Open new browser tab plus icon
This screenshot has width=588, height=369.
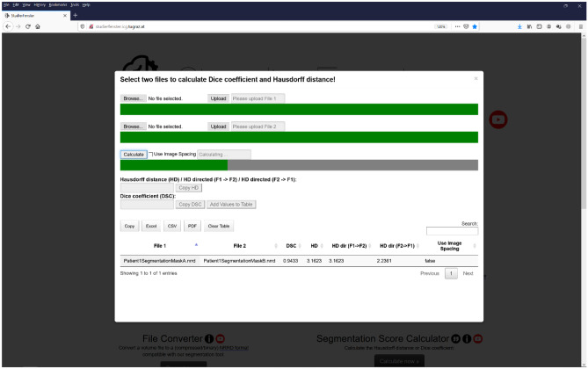point(75,15)
